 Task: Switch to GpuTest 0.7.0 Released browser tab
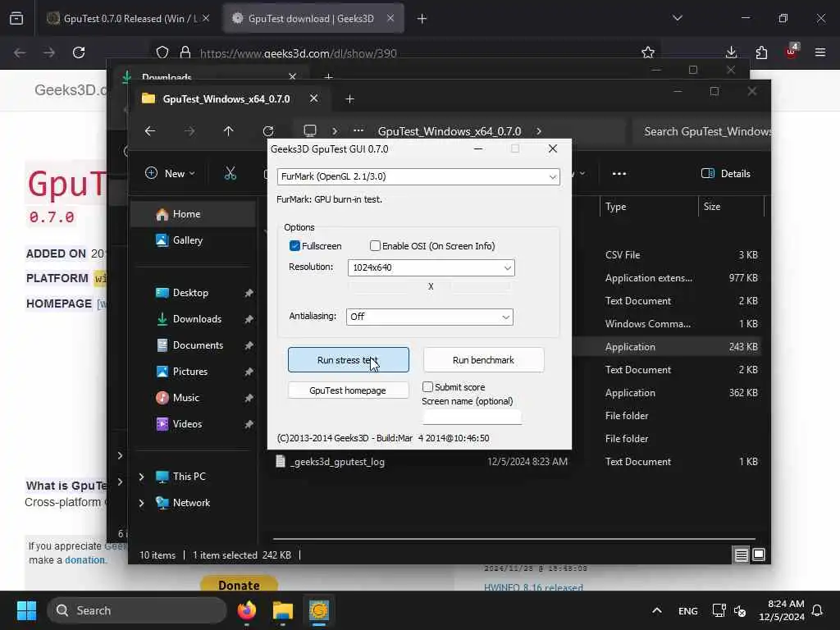pos(129,19)
